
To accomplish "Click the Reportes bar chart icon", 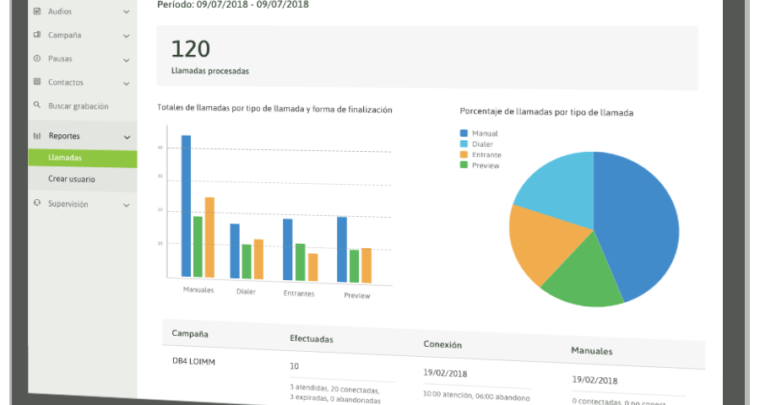I will point(36,136).
